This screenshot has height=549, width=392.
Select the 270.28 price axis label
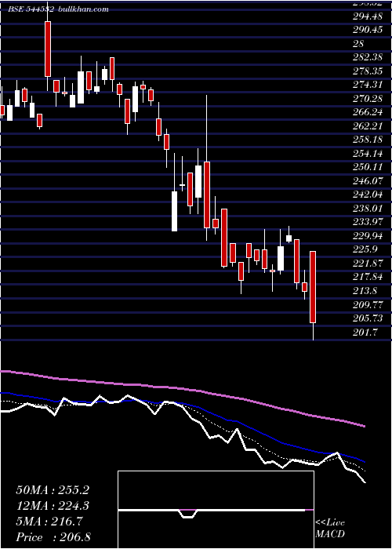[x=368, y=98]
